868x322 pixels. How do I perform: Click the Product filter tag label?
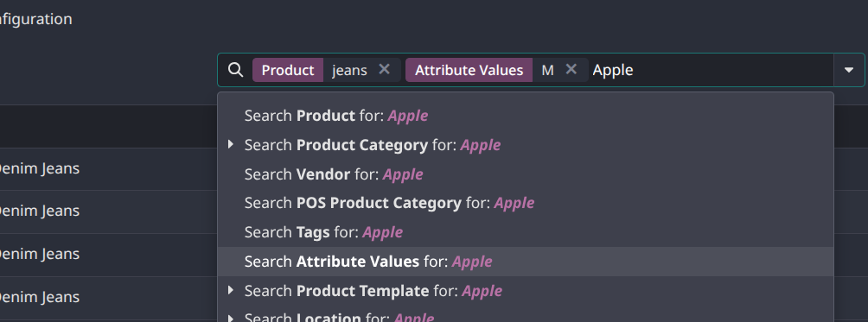pos(288,70)
